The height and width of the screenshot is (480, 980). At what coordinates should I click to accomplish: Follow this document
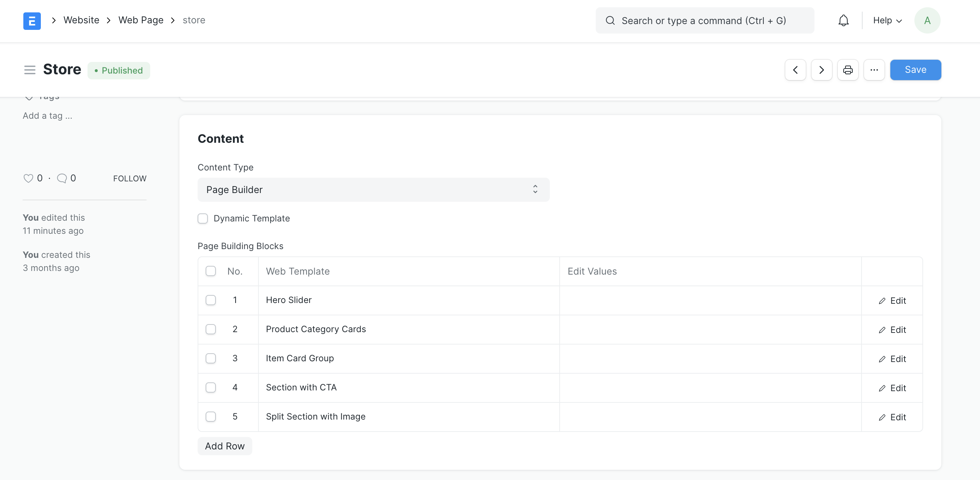coord(130,178)
